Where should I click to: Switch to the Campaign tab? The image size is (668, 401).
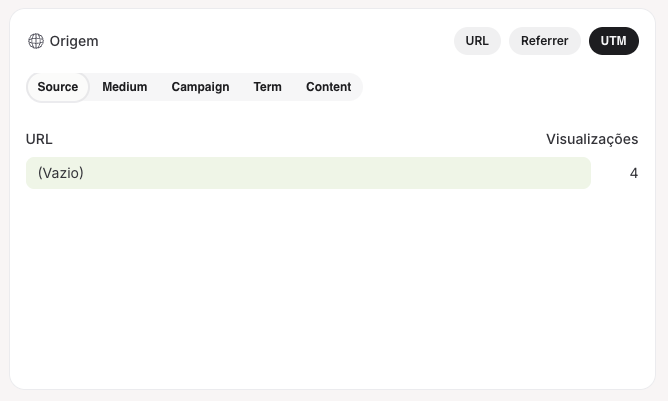pos(200,87)
